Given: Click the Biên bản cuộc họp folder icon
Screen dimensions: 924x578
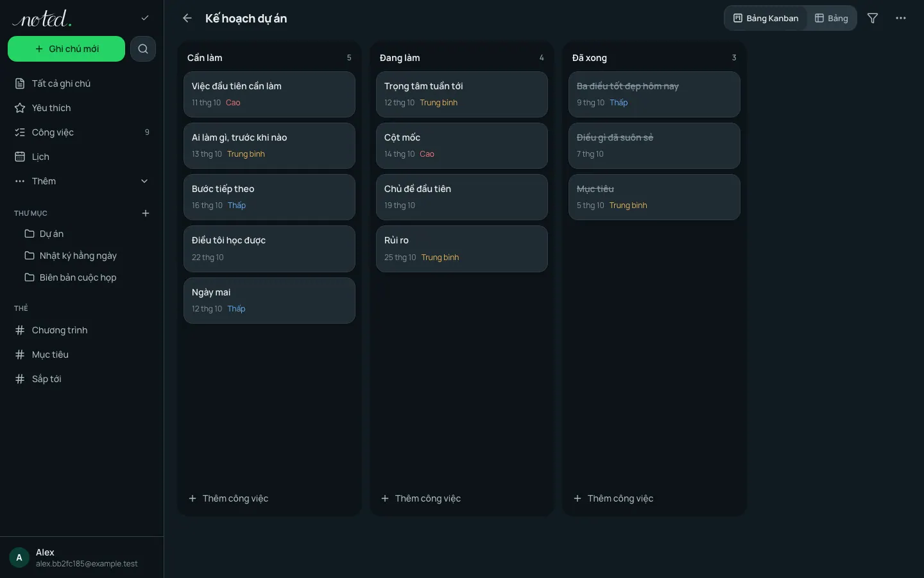Looking at the screenshot, I should 30,277.
